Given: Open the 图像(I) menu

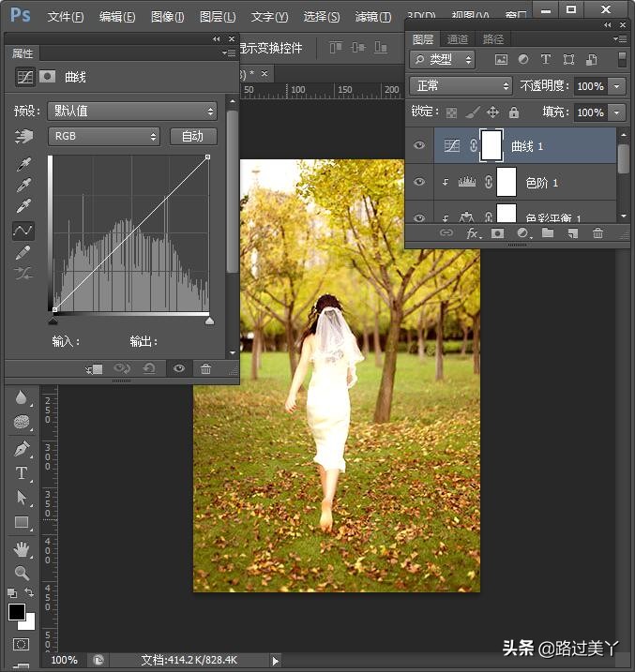Looking at the screenshot, I should pos(167,17).
